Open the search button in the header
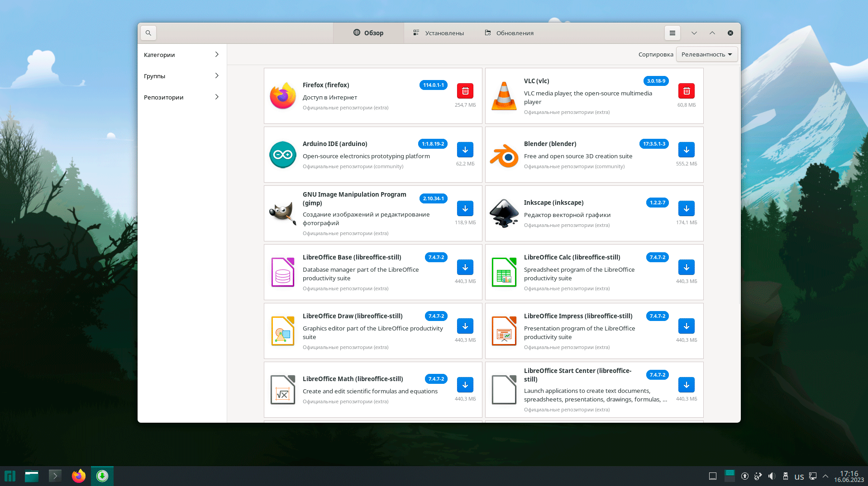The image size is (868, 486). pos(148,33)
